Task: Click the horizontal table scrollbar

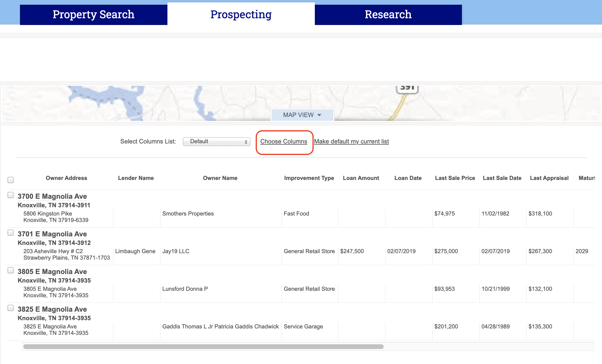Action: (203, 347)
